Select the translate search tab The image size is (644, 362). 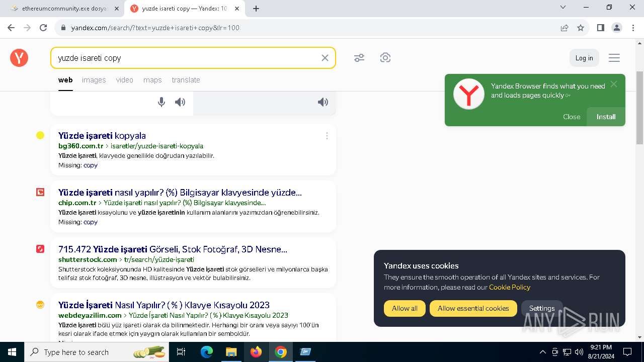tap(186, 80)
